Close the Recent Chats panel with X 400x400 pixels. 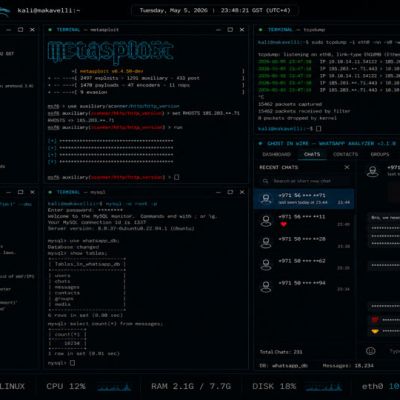347,167
